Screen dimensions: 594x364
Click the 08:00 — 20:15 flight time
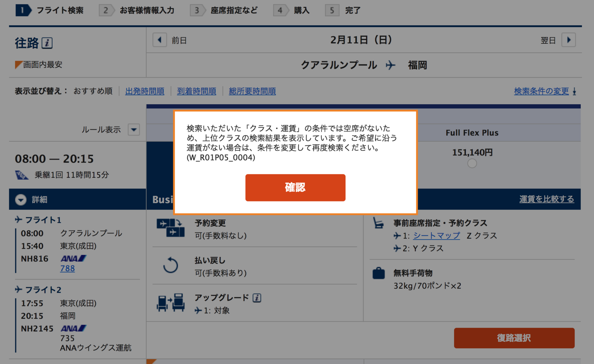[x=54, y=159]
